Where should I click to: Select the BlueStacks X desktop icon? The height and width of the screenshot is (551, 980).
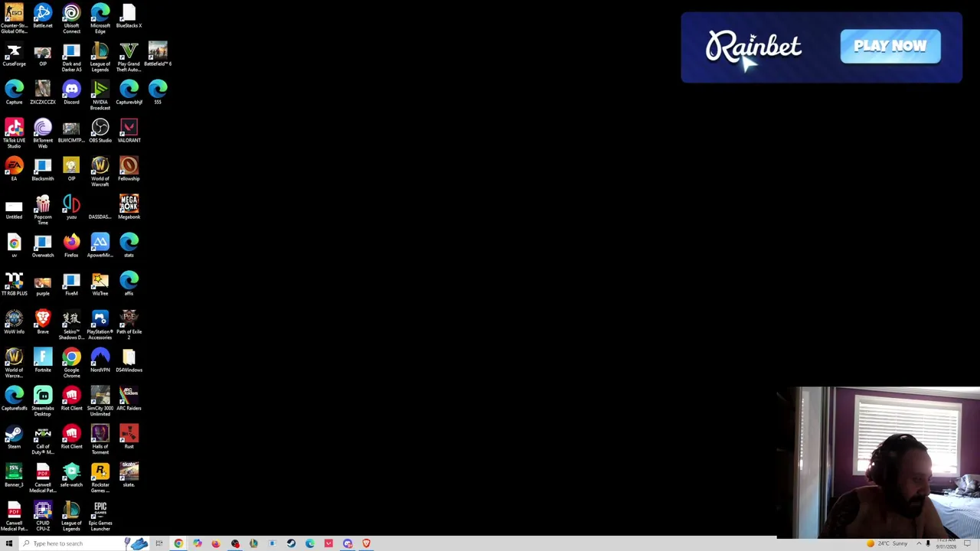[x=129, y=16]
